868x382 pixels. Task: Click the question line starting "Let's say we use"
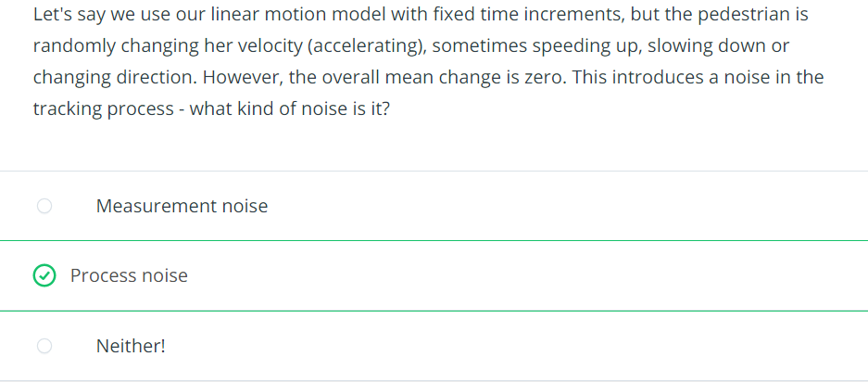[421, 15]
